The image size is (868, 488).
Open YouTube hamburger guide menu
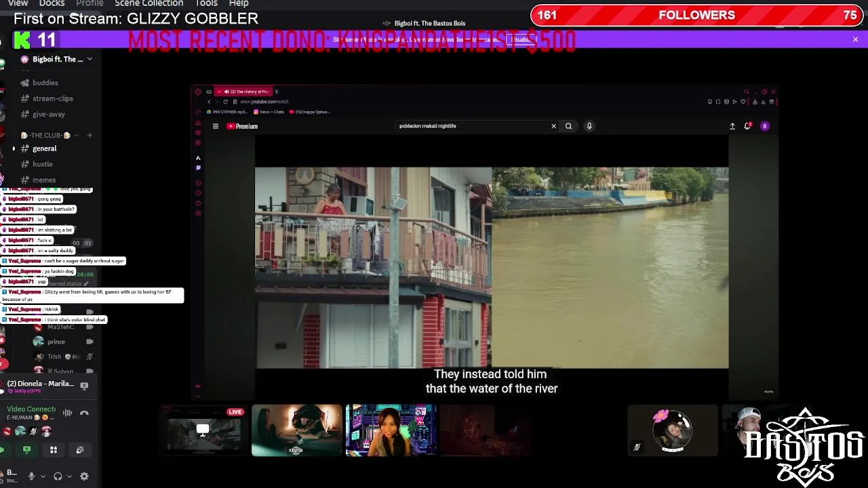pyautogui.click(x=216, y=126)
